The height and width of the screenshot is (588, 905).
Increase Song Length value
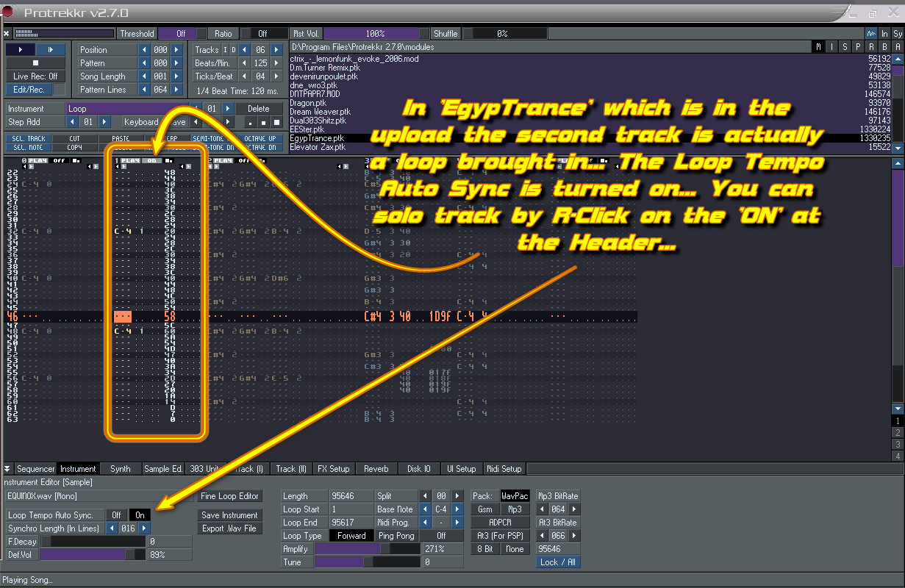pos(176,76)
